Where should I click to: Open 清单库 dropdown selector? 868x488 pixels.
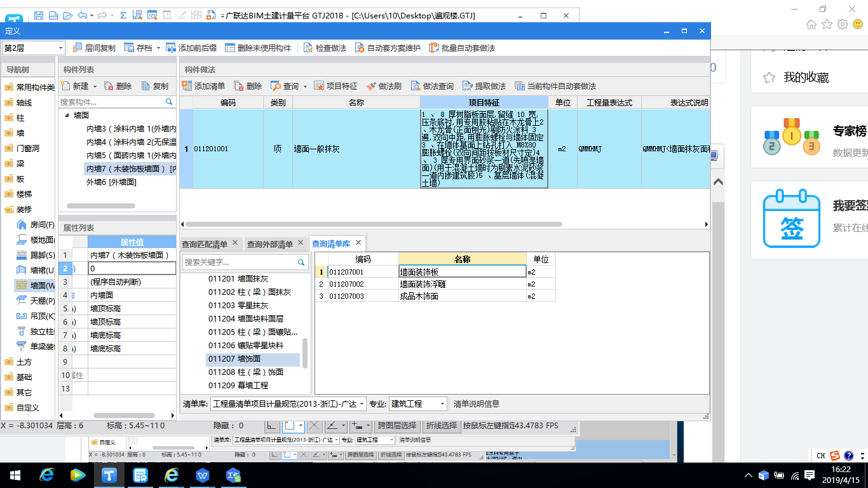point(288,403)
